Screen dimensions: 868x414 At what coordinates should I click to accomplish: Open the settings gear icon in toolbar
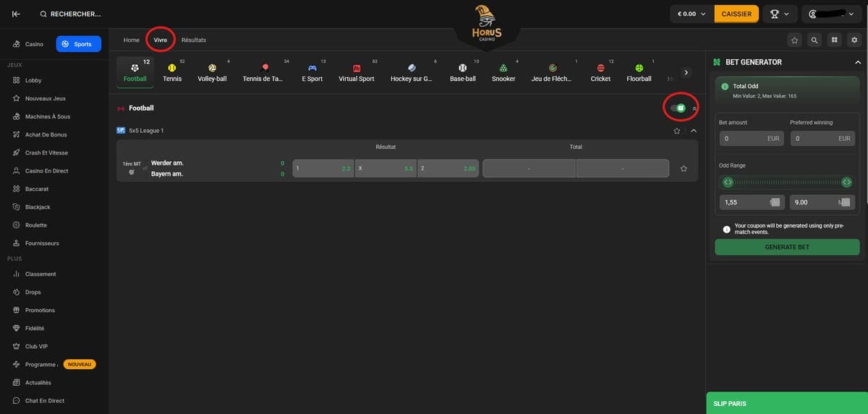pyautogui.click(x=854, y=40)
